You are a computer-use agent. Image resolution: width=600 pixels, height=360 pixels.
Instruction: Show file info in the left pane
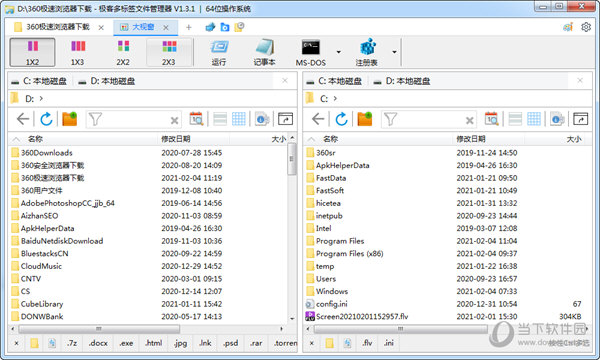262,119
